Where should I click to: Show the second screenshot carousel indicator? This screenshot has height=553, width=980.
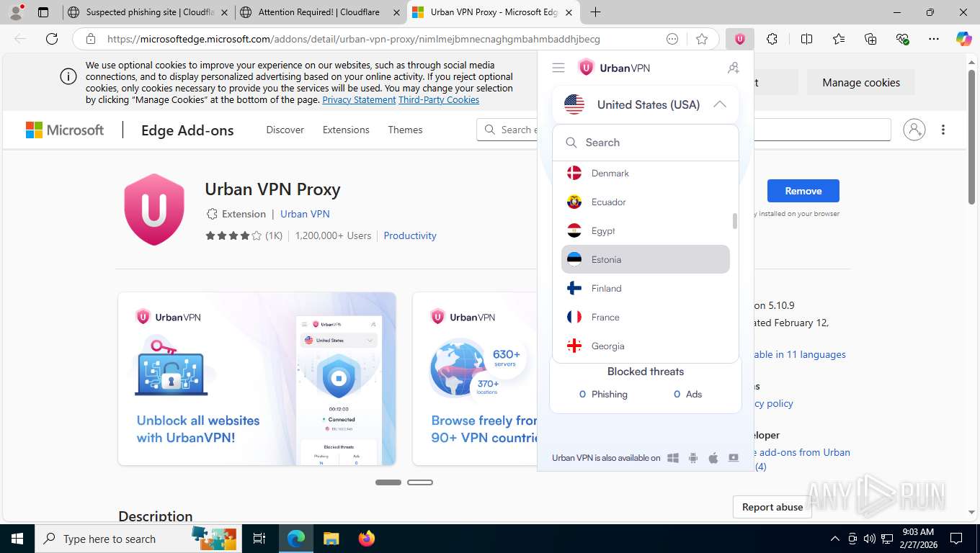pos(420,482)
